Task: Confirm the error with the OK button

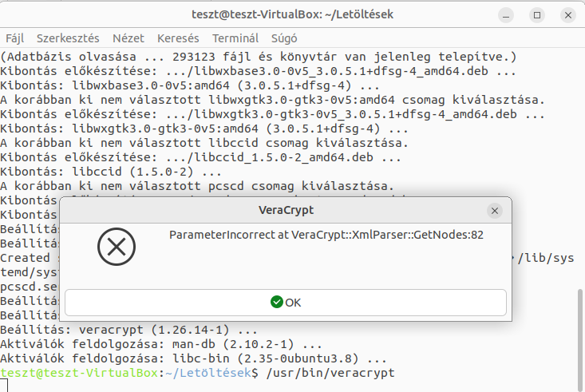Action: click(x=286, y=303)
